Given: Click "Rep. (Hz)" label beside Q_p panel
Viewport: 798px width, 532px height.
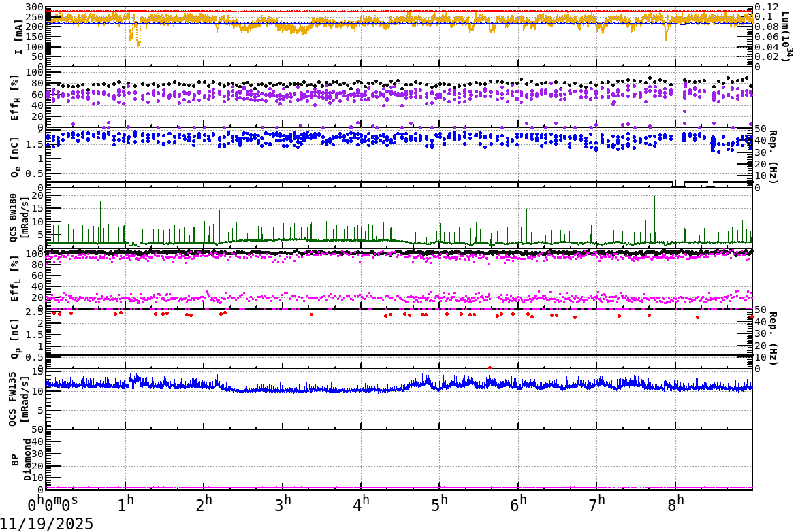Looking at the screenshot, I should coord(773,339).
